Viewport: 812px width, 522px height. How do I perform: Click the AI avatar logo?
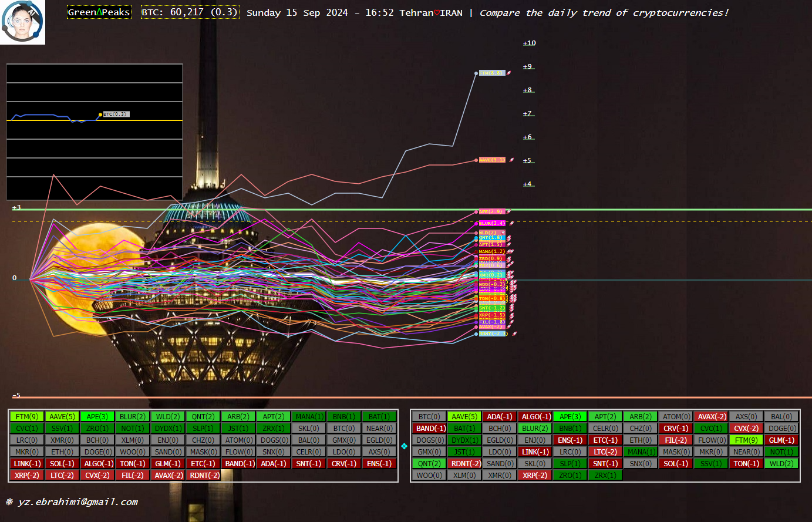tap(22, 22)
